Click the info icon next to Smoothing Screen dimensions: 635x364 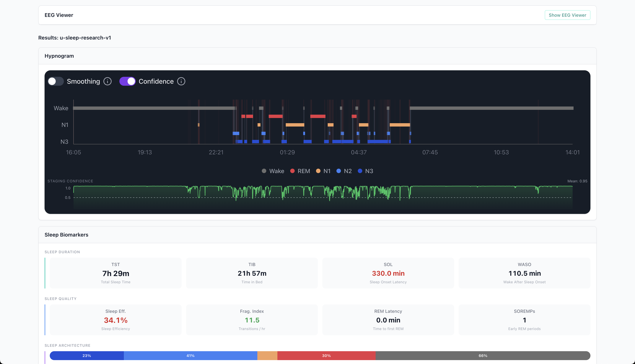point(107,81)
